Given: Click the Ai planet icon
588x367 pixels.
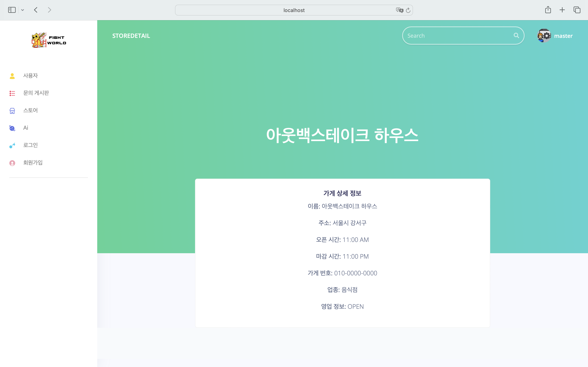Looking at the screenshot, I should 12,128.
